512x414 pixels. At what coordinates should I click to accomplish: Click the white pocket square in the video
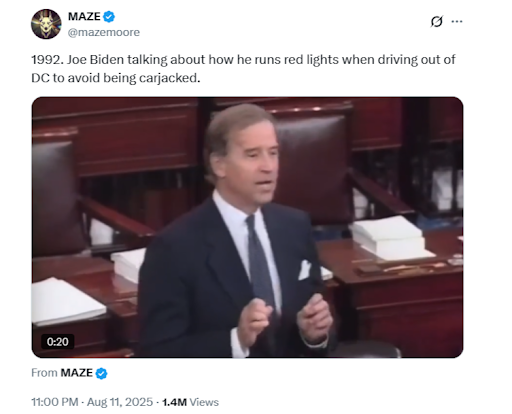(x=304, y=270)
